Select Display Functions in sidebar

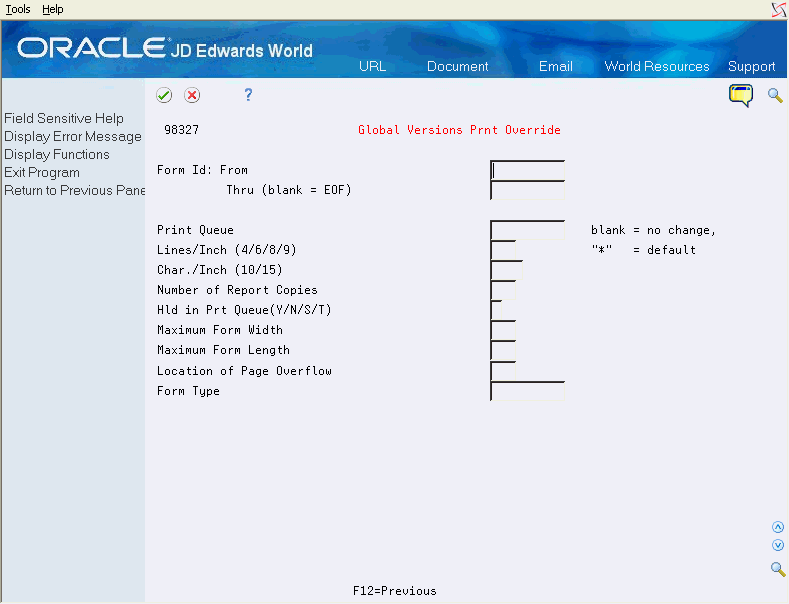[57, 155]
